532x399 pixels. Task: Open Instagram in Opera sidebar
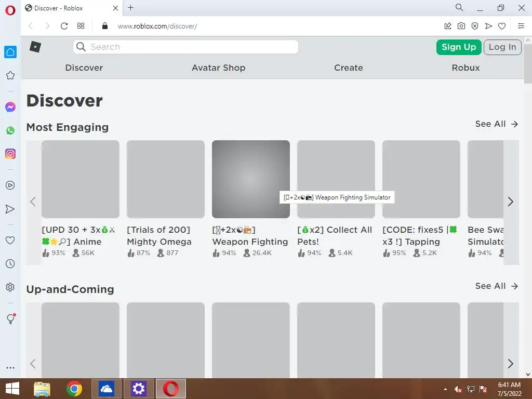pyautogui.click(x=10, y=154)
